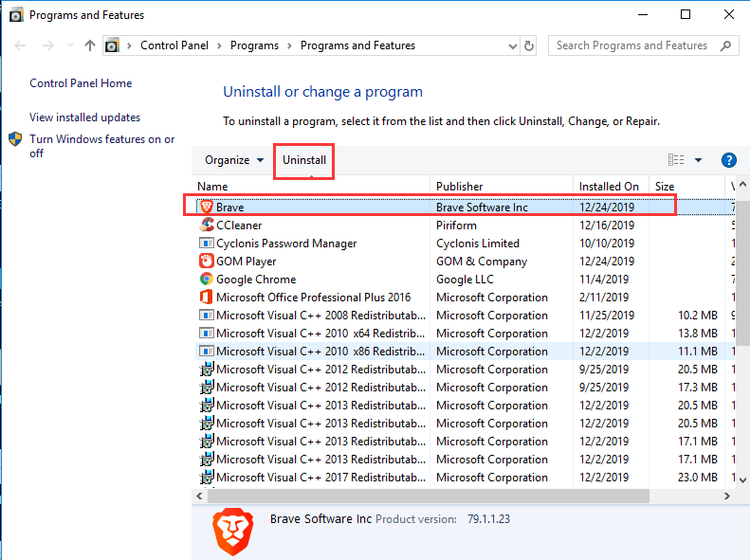Click the scroll up arrow of the list

(742, 184)
